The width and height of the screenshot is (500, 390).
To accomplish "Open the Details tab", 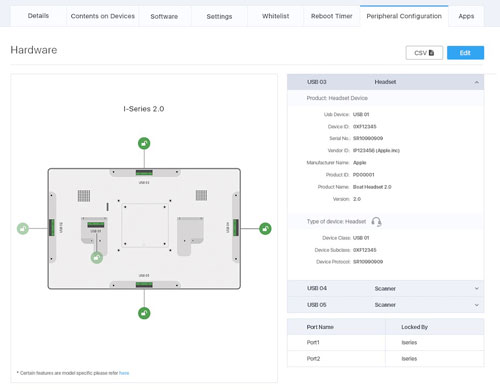I will point(38,16).
